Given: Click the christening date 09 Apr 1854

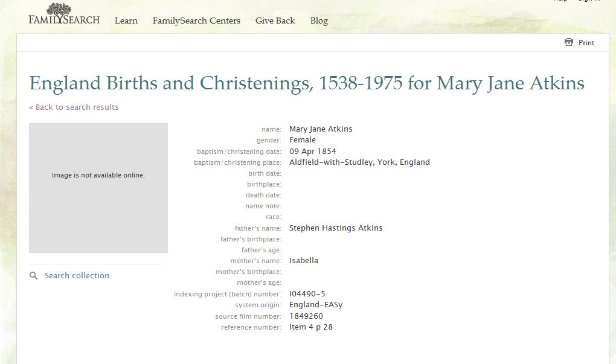Looking at the screenshot, I should tap(313, 152).
